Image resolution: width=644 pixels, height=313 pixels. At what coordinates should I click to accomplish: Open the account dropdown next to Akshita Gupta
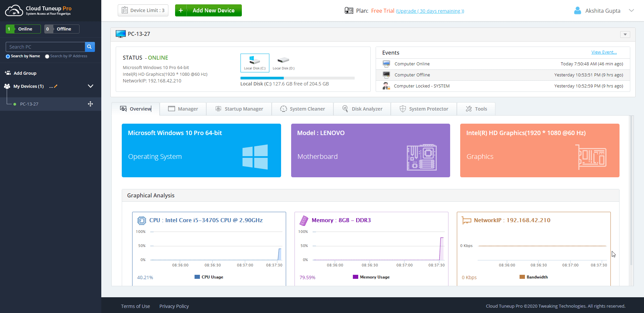point(632,10)
